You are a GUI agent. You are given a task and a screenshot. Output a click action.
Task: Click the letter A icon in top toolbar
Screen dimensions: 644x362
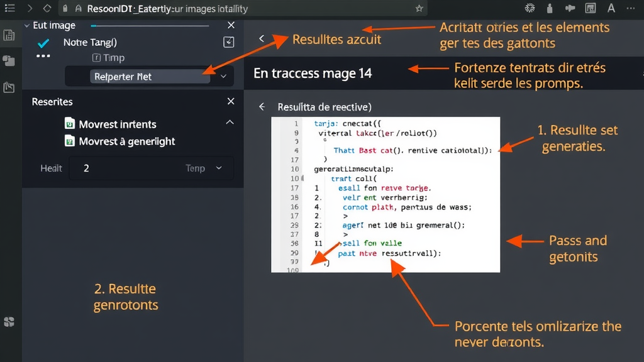point(611,8)
